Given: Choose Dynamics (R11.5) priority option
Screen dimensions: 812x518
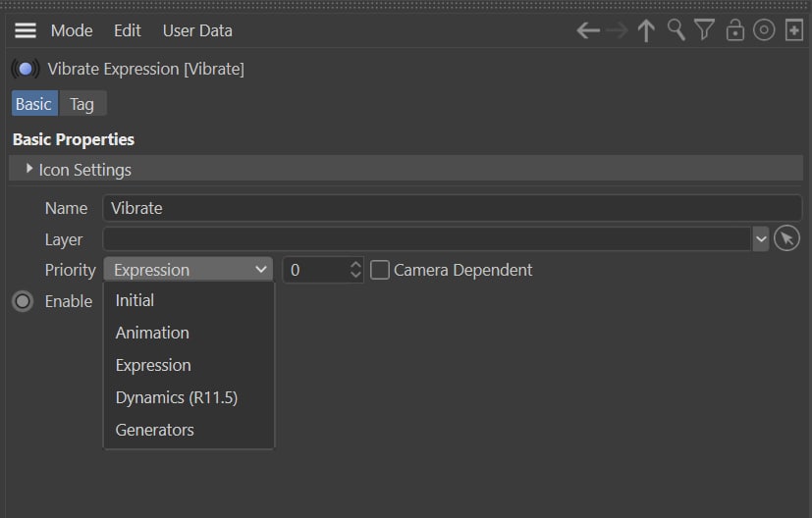Looking at the screenshot, I should pyautogui.click(x=176, y=397).
